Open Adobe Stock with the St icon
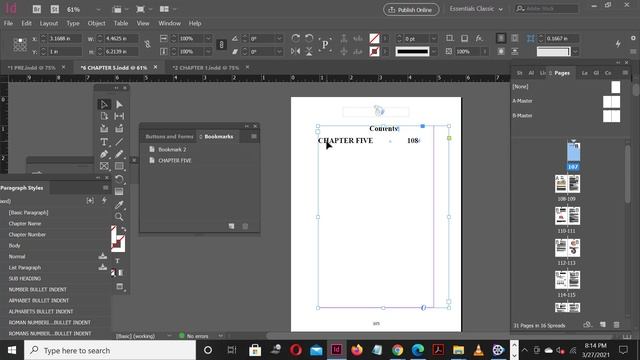The width and height of the screenshot is (640, 360). [x=55, y=9]
